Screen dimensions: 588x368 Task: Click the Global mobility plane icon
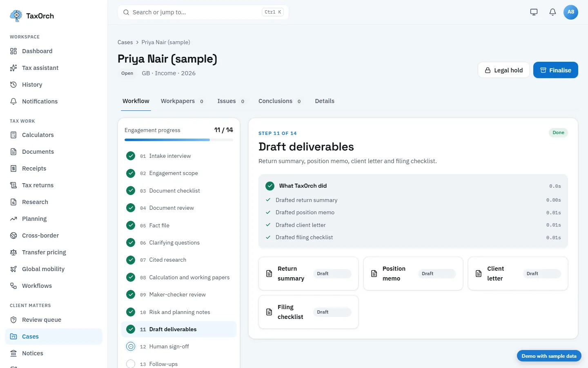coord(13,269)
